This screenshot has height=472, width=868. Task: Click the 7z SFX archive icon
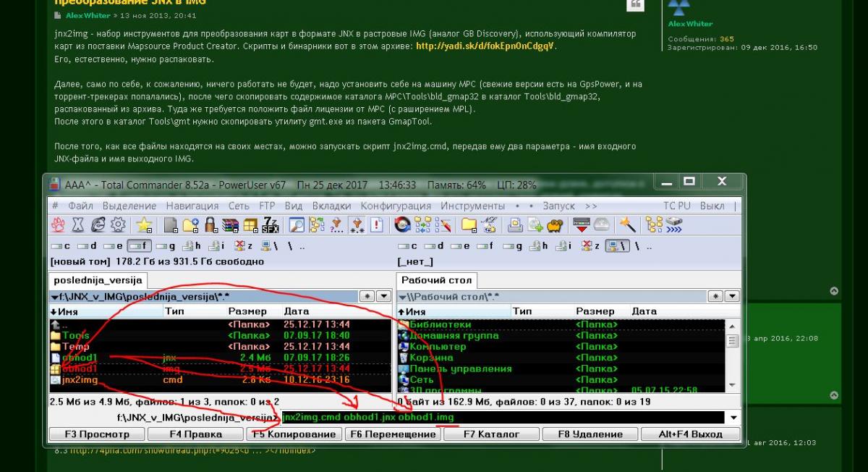[271, 224]
